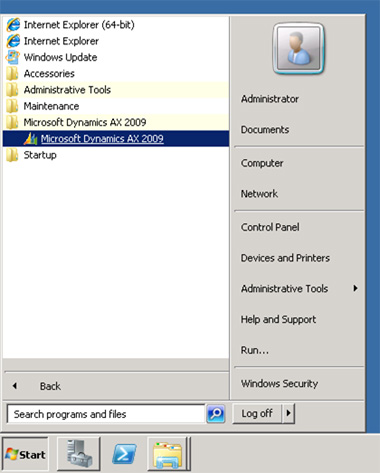
Task: Open Help and Support
Action: coord(278,319)
